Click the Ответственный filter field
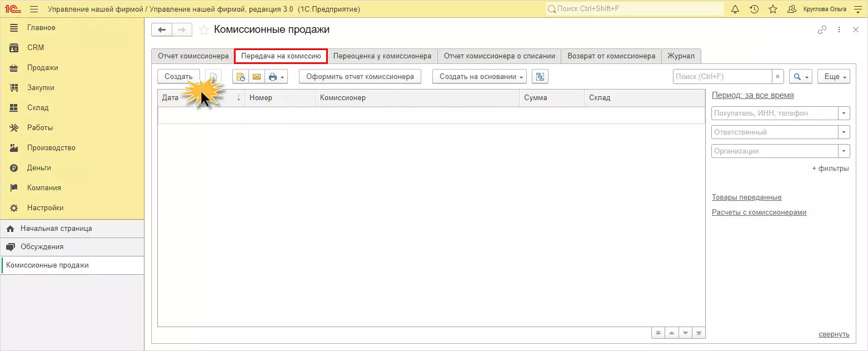868x351 pixels. pos(775,132)
